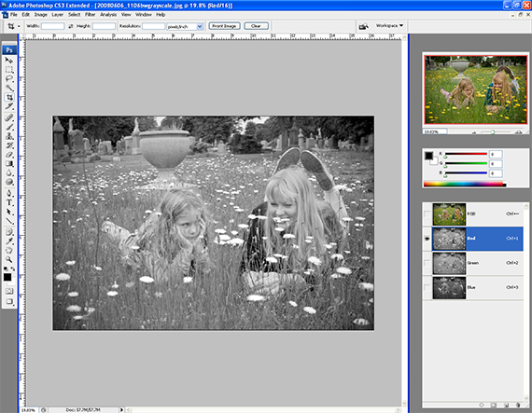Image resolution: width=532 pixels, height=413 pixels.
Task: Select the Slice tool
Action: (x=9, y=106)
